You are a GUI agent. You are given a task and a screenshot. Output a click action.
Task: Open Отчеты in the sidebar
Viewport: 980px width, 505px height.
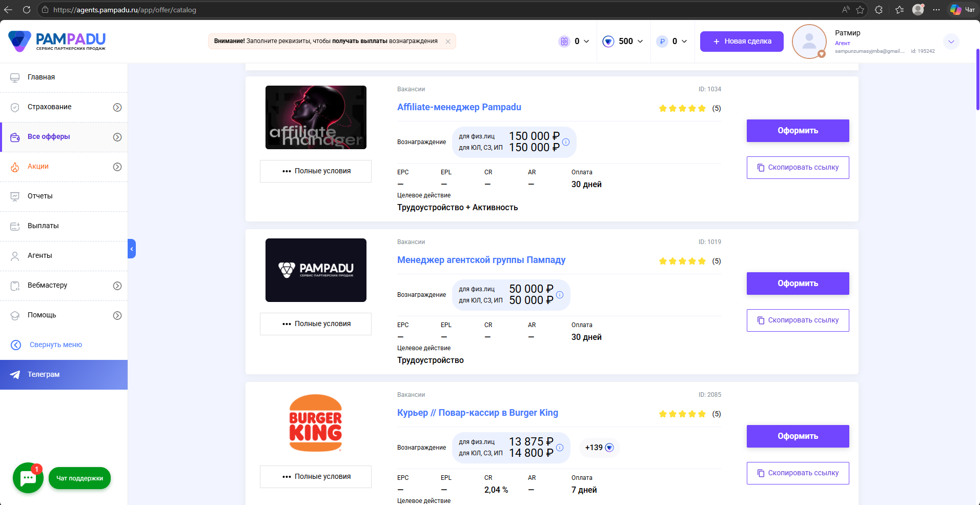[x=40, y=196]
